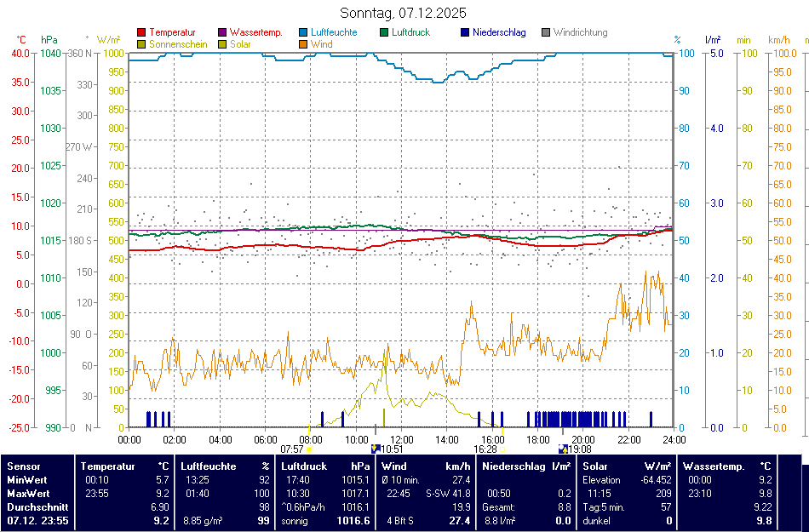The image size is (809, 532).
Task: Click the orange Wind legend square
Action: (x=304, y=44)
